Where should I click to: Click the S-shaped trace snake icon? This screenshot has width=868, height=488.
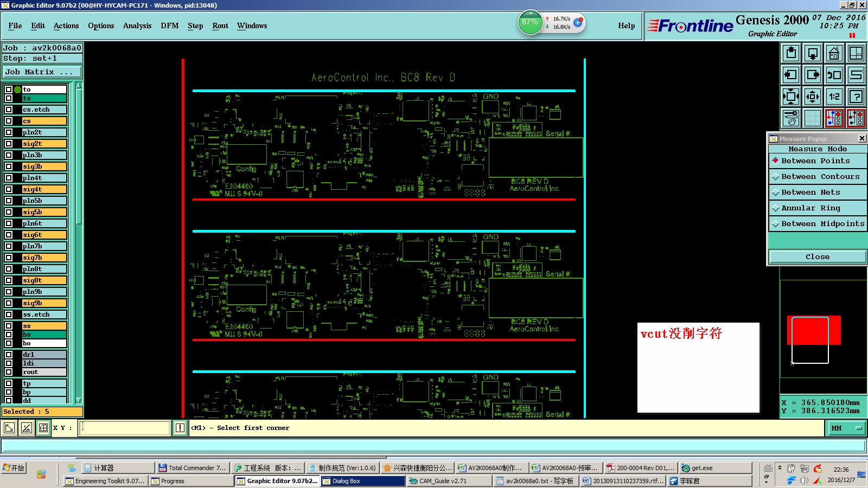(x=856, y=75)
